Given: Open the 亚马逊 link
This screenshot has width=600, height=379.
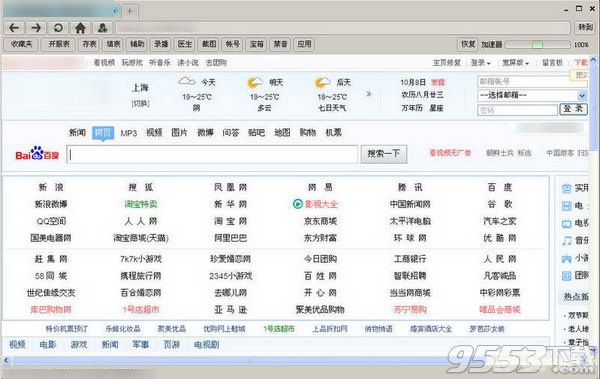Looking at the screenshot, I should [230, 310].
